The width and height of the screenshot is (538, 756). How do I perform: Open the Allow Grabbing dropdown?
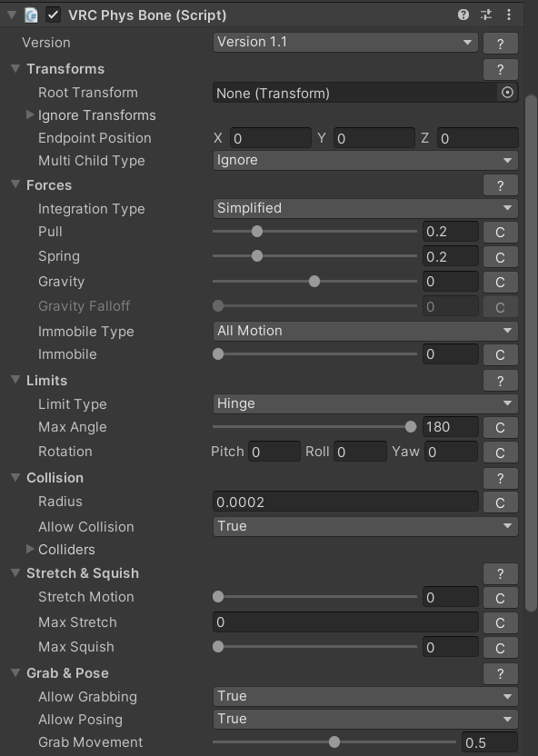click(365, 696)
